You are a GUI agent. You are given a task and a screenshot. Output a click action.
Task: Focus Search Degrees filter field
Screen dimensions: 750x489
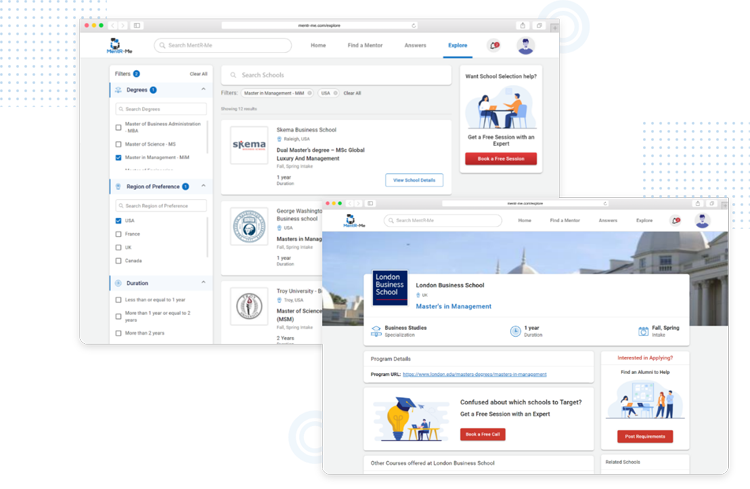pos(161,109)
